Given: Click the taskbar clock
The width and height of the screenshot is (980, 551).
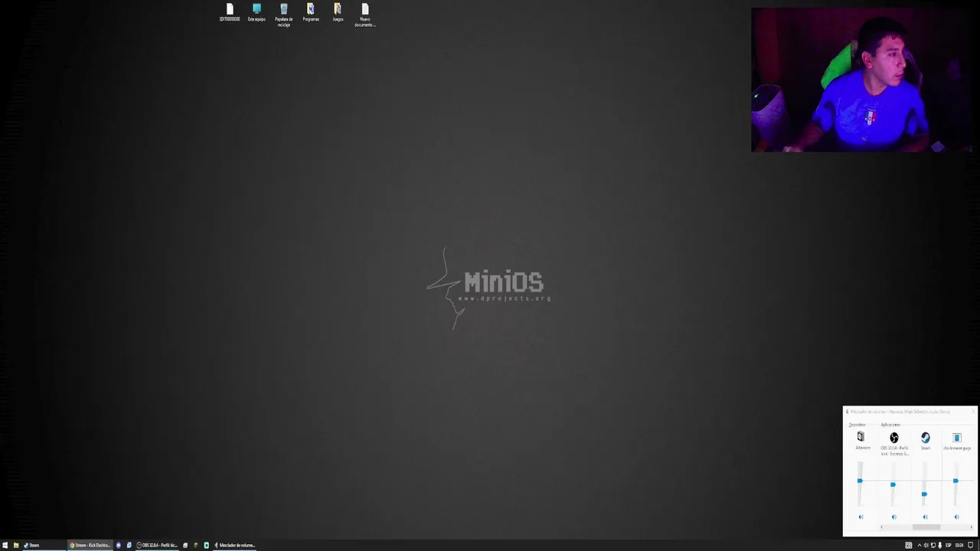Looking at the screenshot, I should click(959, 545).
